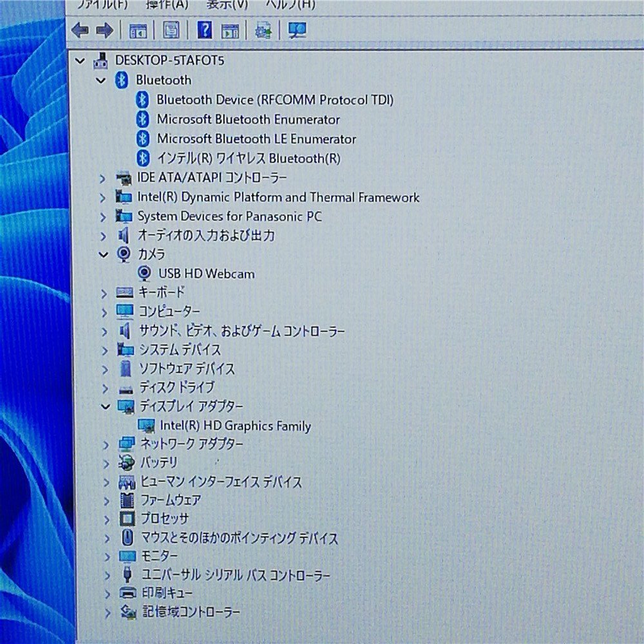Image resolution: width=644 pixels, height=644 pixels.
Task: Open the 操作(A) menu
Action: coord(167,5)
